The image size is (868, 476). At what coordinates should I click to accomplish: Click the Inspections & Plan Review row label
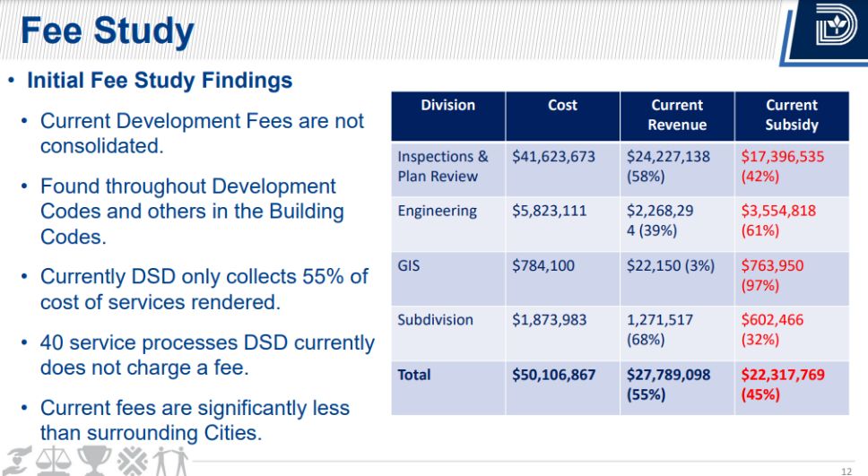tap(443, 166)
